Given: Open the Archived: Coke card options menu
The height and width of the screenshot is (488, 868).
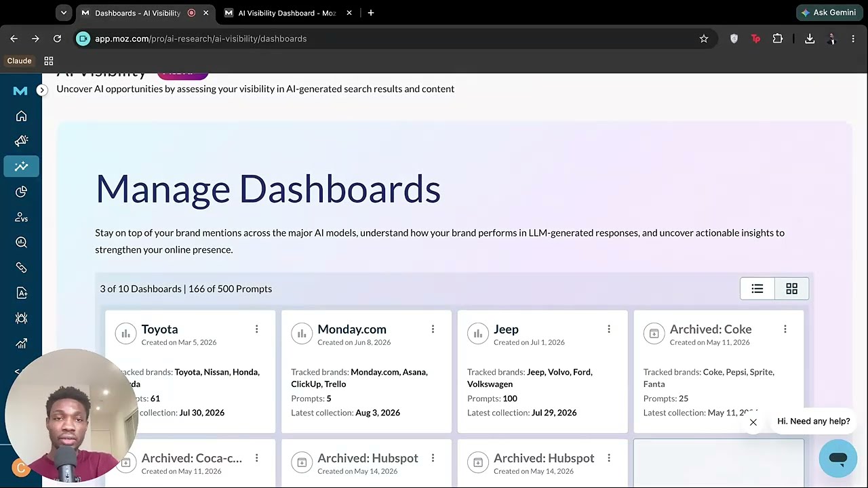Looking at the screenshot, I should [785, 329].
